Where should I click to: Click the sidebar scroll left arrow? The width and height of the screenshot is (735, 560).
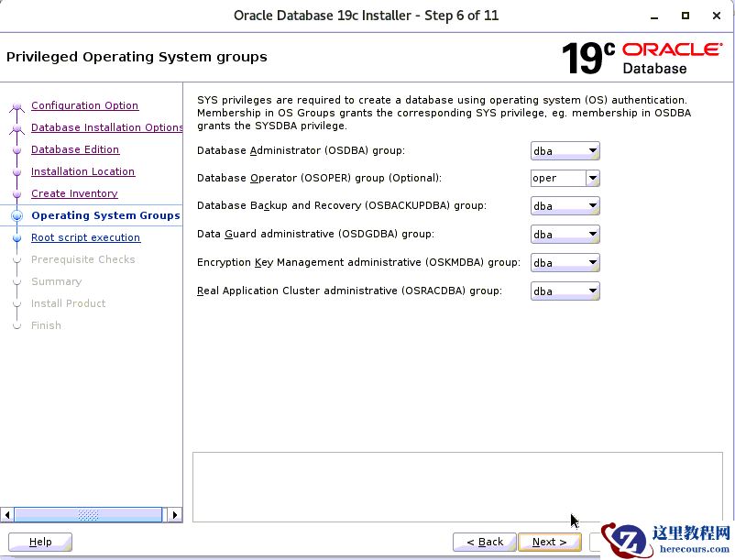click(7, 514)
